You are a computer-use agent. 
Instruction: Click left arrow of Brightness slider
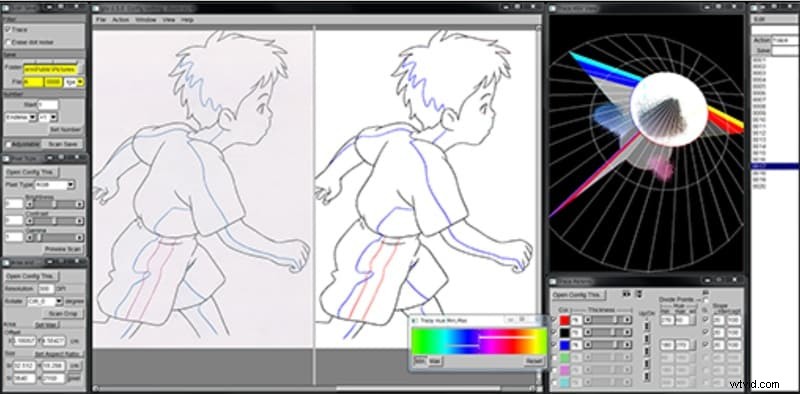click(x=30, y=204)
